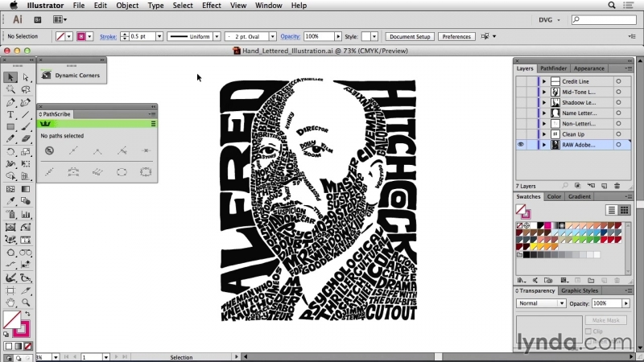Switch Swatches panel to thumbnail grid view
This screenshot has width=644, height=362.
[x=625, y=210]
